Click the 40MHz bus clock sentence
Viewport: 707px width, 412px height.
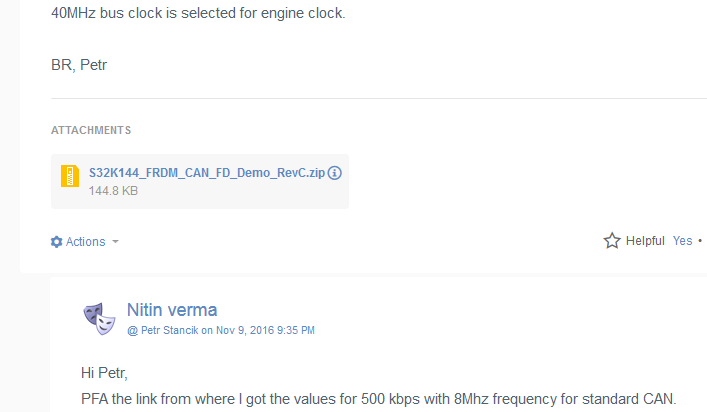coord(198,17)
